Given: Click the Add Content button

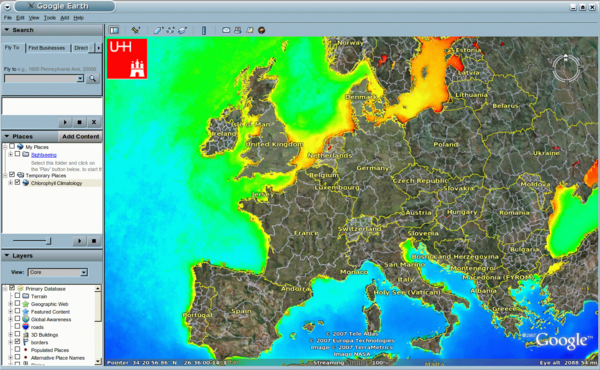Looking at the screenshot, I should click(80, 136).
